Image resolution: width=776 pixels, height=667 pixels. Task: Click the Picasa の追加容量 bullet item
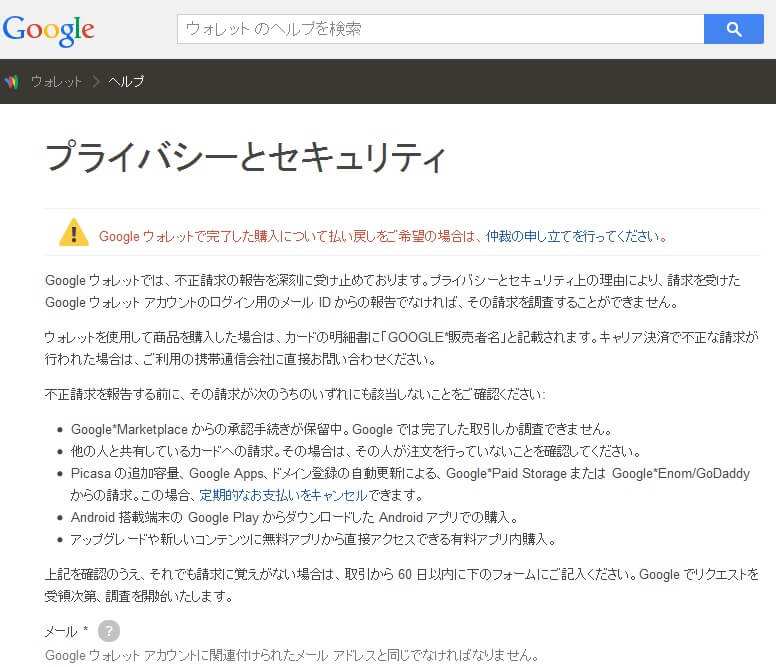click(410, 484)
